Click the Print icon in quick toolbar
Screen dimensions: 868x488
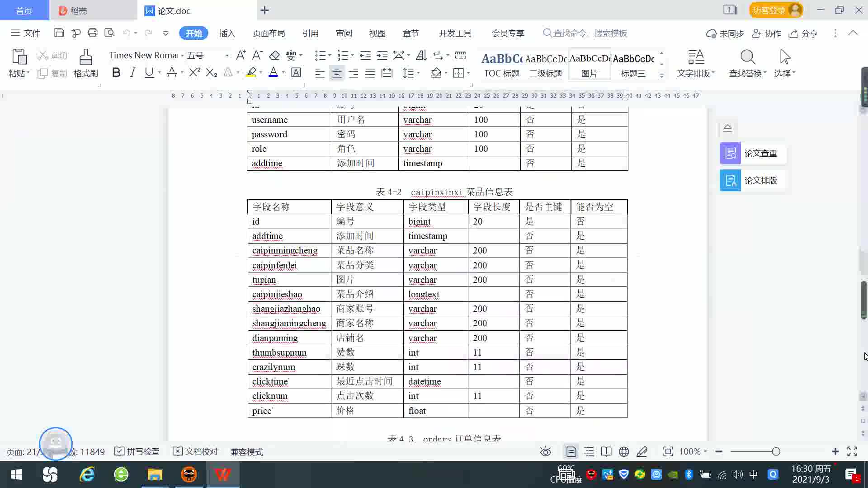(x=93, y=33)
